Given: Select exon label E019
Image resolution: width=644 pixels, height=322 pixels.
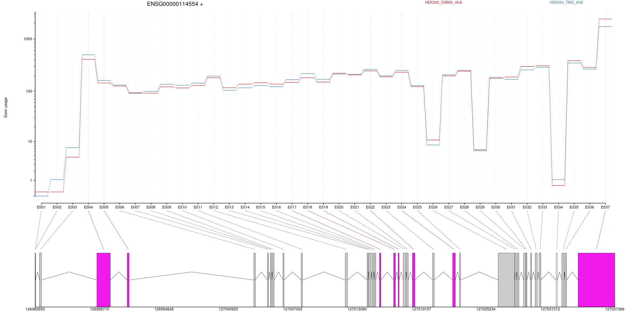Looking at the screenshot, I should tap(323, 207).
